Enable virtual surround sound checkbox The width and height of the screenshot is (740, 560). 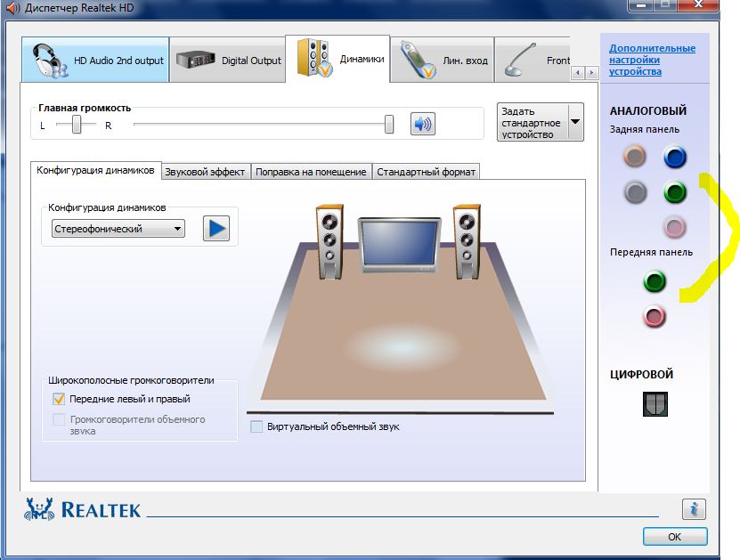(x=256, y=427)
